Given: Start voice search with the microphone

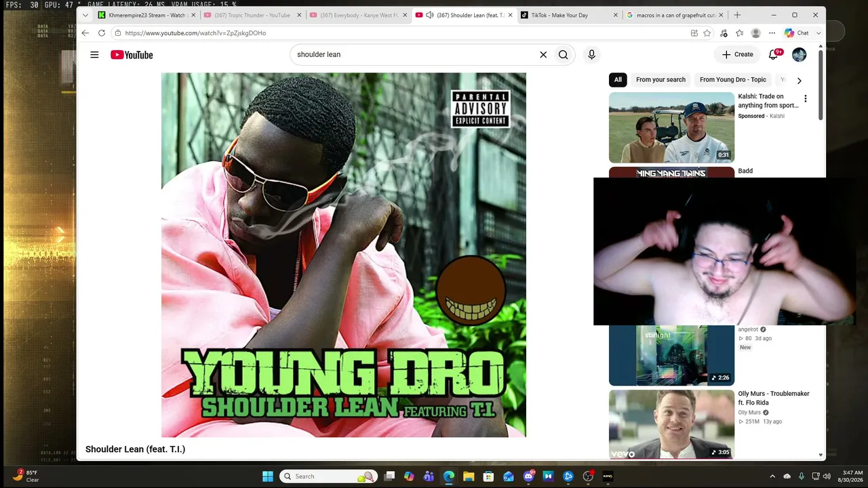Looking at the screenshot, I should [591, 55].
